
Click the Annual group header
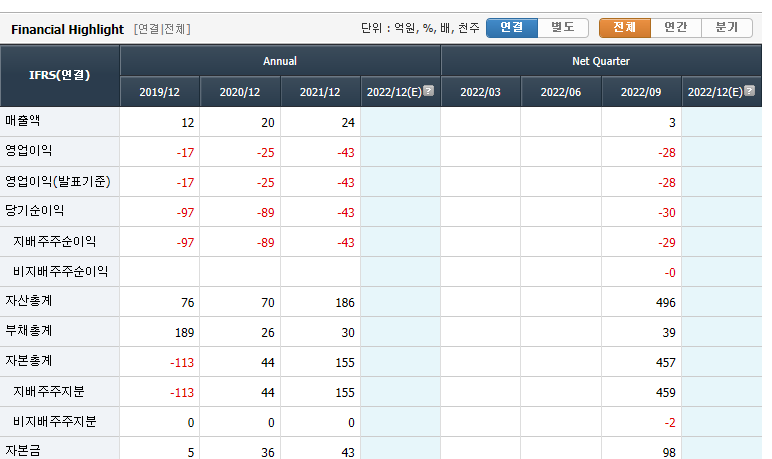click(280, 61)
